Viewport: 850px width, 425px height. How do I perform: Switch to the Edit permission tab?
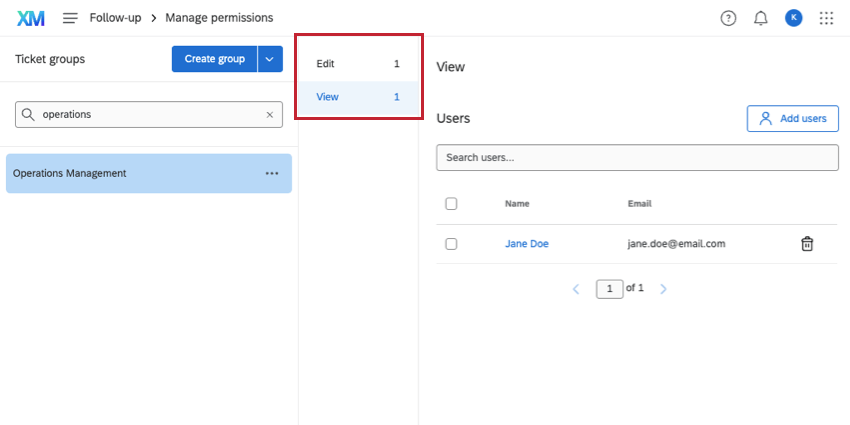357,64
